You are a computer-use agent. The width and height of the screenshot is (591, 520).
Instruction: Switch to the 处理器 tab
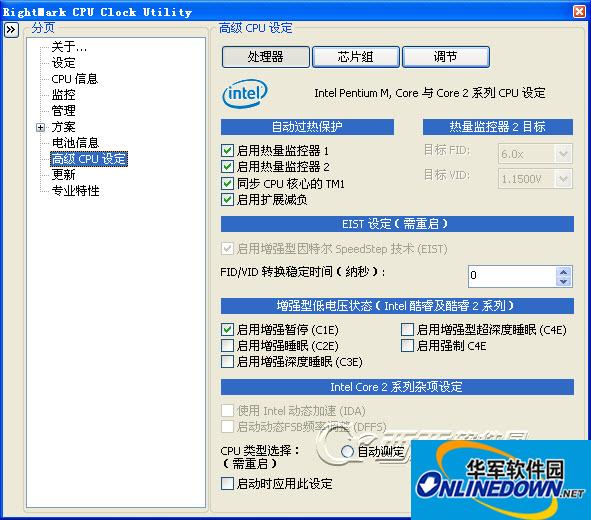(266, 57)
